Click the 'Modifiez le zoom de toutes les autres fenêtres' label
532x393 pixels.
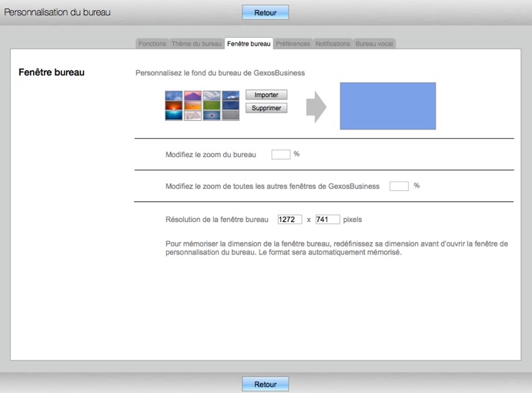point(273,186)
